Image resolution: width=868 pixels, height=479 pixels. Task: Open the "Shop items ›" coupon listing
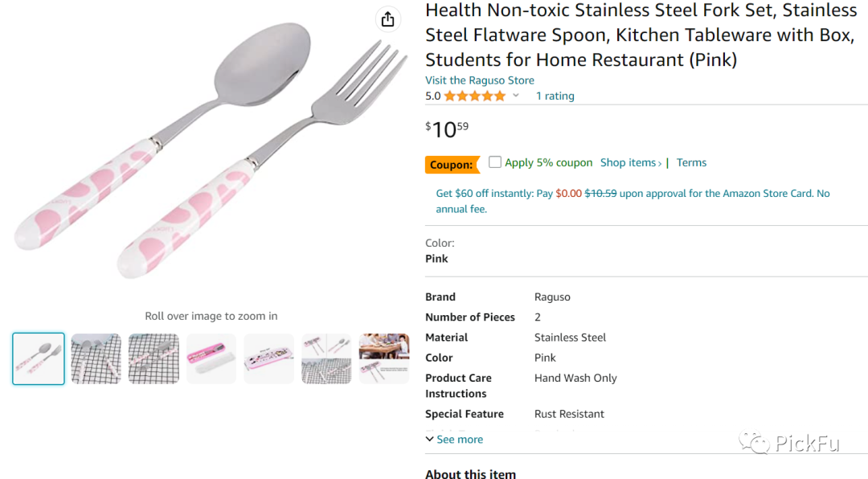tap(631, 162)
